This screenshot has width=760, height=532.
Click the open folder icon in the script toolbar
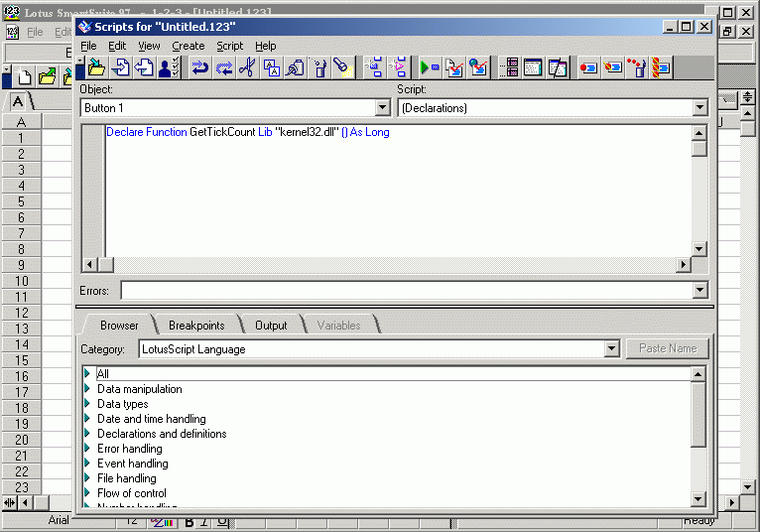coord(96,67)
